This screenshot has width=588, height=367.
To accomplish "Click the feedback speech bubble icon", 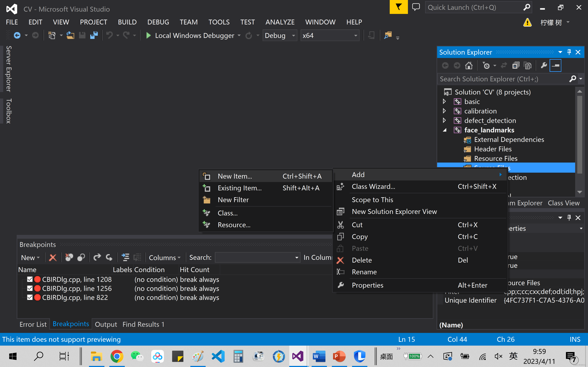I will (x=416, y=7).
